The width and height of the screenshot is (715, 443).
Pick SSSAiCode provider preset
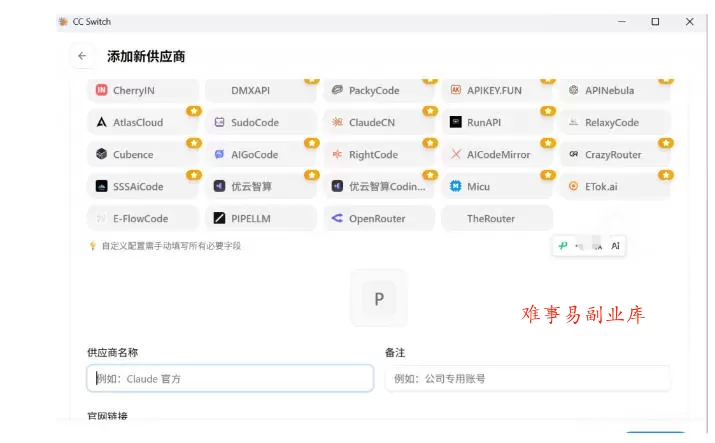[x=143, y=186]
